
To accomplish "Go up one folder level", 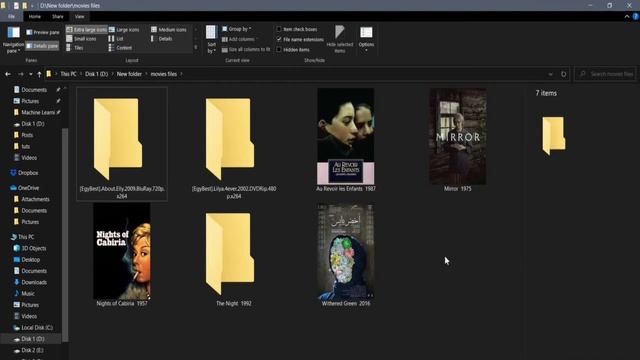I will [x=39, y=74].
